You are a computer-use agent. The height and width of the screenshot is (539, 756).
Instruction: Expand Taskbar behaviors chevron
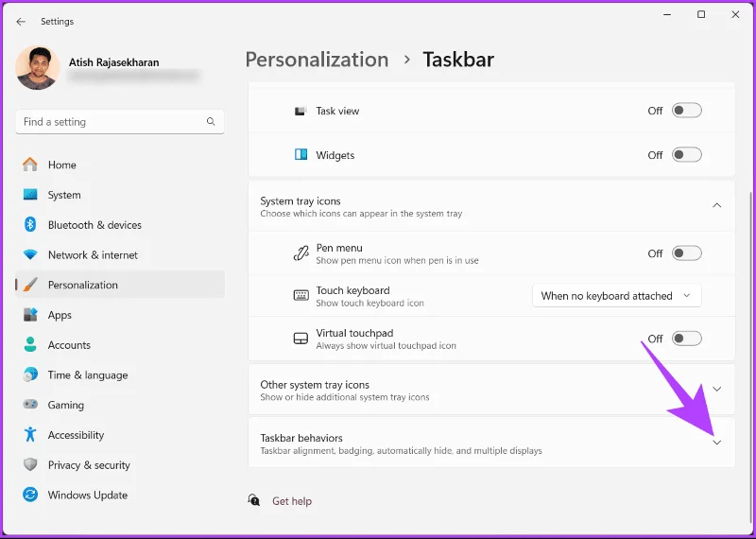[717, 443]
